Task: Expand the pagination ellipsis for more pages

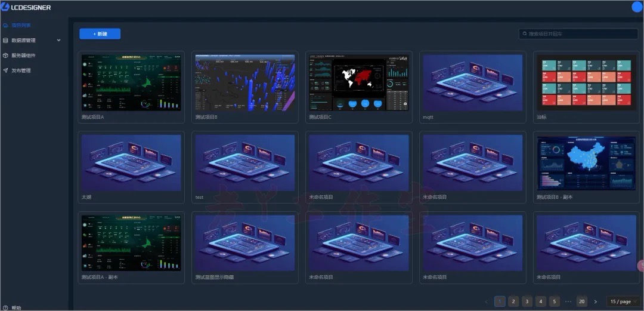Action: point(568,301)
